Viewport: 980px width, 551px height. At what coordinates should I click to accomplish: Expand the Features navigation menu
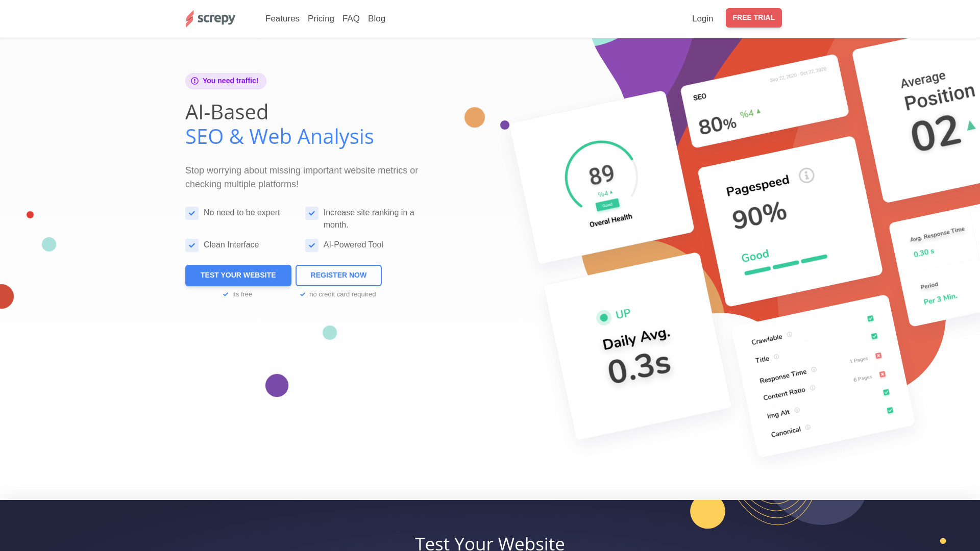click(282, 18)
